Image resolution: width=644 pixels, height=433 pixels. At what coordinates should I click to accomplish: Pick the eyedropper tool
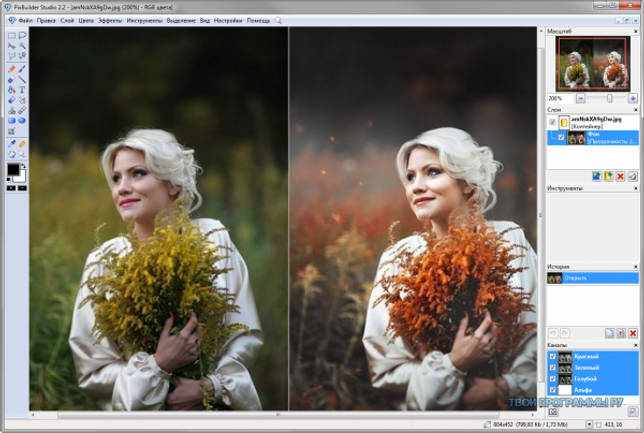click(x=12, y=143)
